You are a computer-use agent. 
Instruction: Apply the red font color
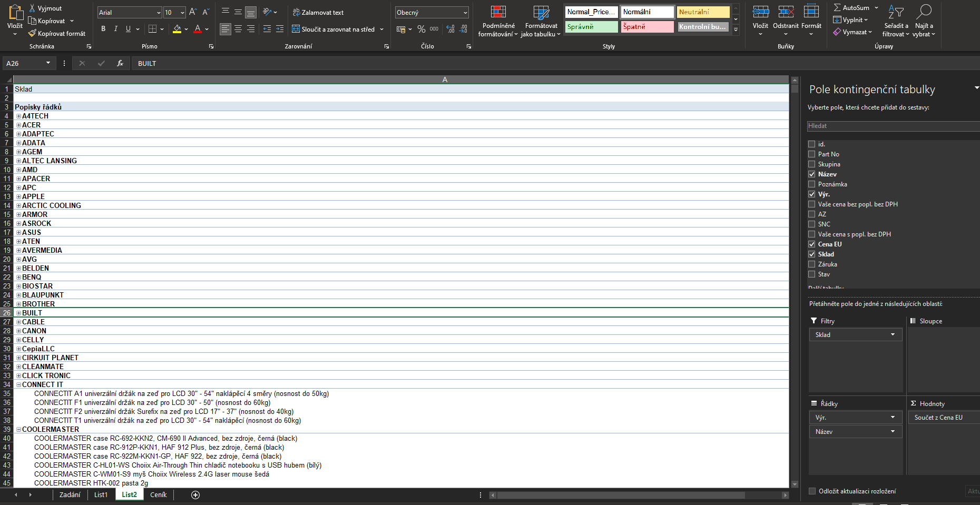[x=198, y=29]
